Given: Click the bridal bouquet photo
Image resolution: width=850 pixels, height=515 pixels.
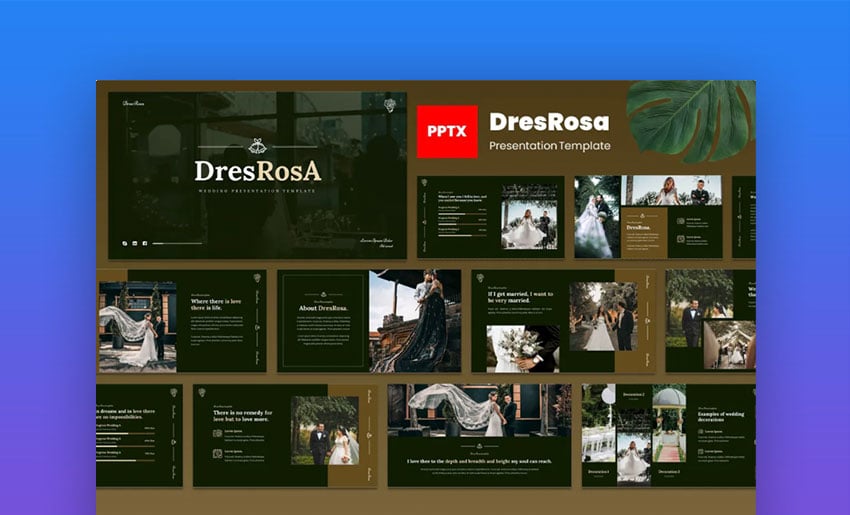Looking at the screenshot, I should [x=522, y=348].
